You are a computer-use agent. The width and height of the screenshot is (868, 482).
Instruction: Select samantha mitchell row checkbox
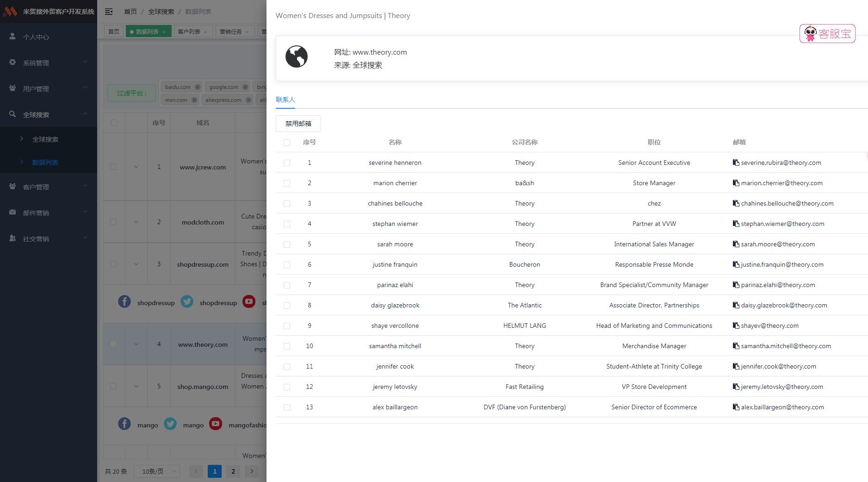coord(287,346)
